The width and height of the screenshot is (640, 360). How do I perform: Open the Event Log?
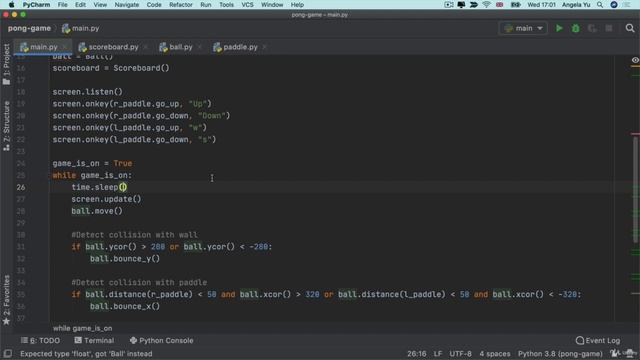[598, 340]
